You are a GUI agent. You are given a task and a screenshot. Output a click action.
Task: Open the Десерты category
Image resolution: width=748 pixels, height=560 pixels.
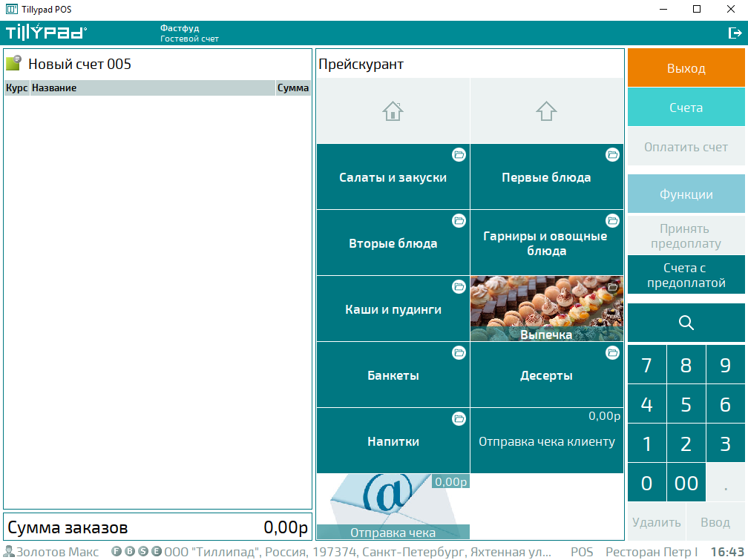pyautogui.click(x=546, y=375)
